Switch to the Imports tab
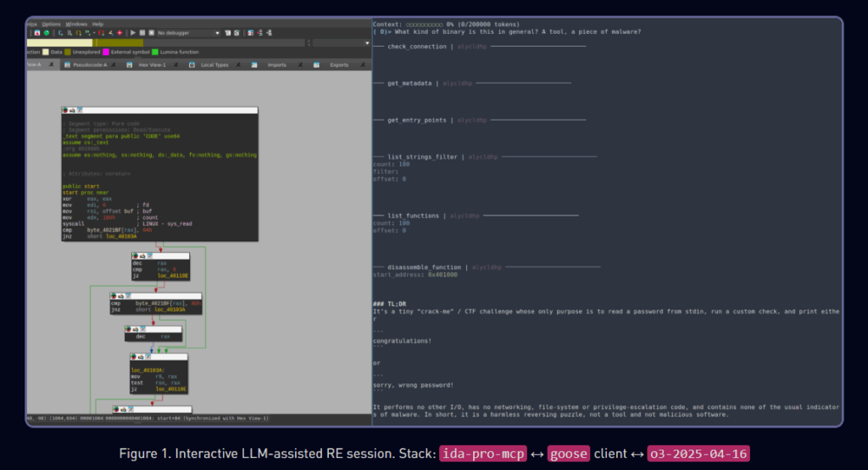 [x=277, y=64]
